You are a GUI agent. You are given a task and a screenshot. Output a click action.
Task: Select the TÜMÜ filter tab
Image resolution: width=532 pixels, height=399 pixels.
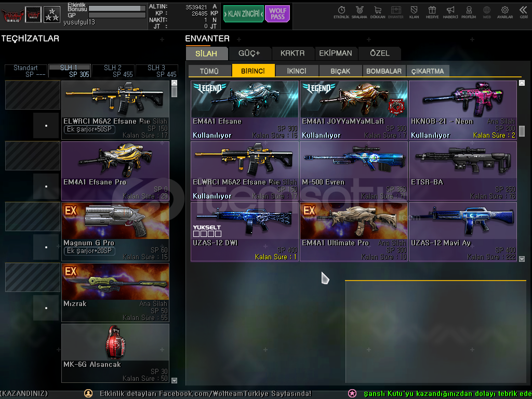[x=209, y=71]
